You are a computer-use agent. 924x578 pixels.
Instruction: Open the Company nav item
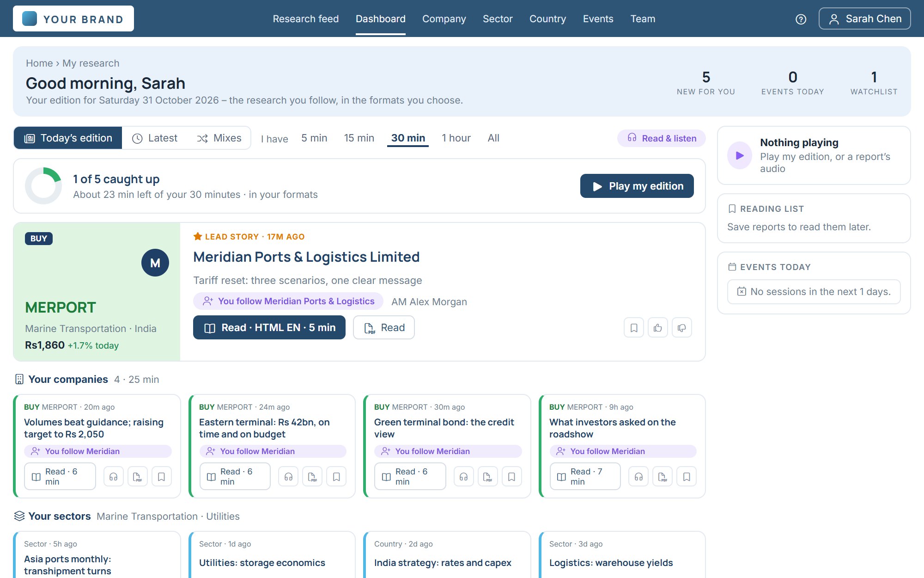(444, 19)
